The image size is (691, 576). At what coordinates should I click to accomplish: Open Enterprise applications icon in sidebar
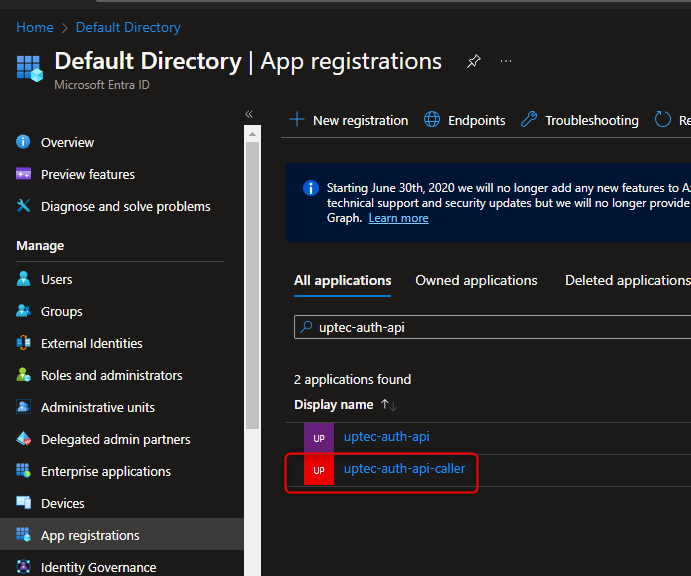[x=24, y=472]
